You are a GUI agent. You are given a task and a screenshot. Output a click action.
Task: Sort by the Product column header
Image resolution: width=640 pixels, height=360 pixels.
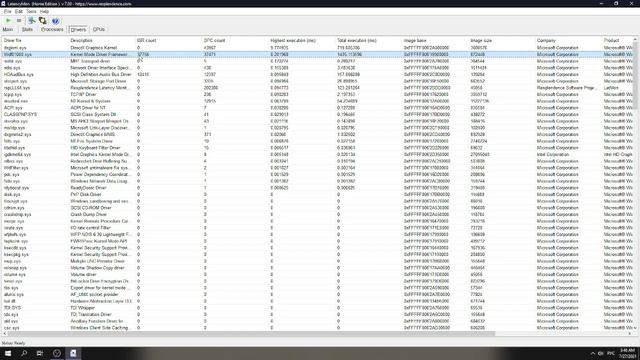click(617, 40)
